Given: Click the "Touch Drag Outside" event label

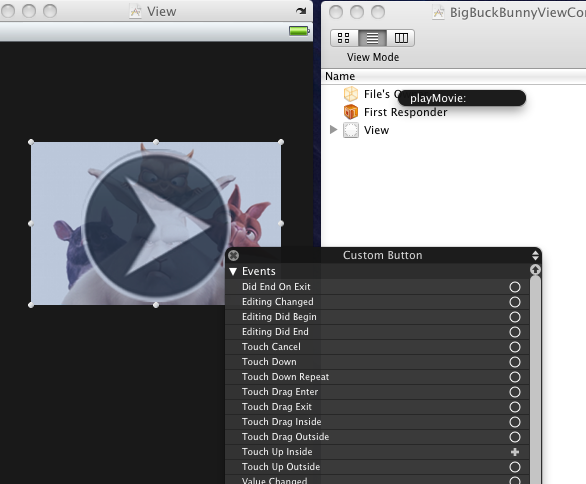Looking at the screenshot, I should click(x=286, y=437).
